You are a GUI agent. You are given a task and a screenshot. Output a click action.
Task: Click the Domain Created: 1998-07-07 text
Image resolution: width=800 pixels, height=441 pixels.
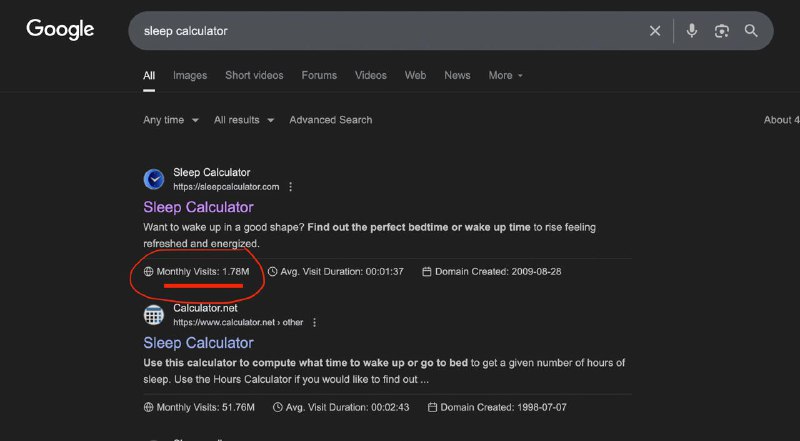click(504, 407)
